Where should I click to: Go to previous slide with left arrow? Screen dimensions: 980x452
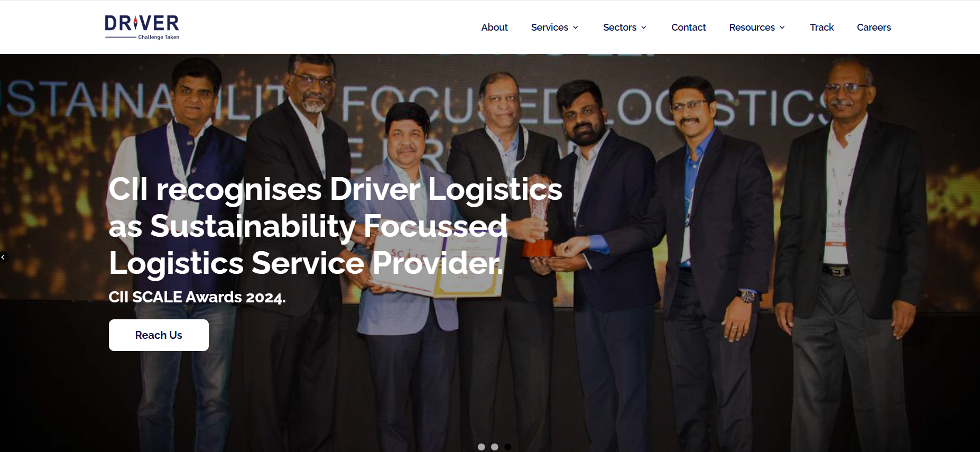coord(3,257)
